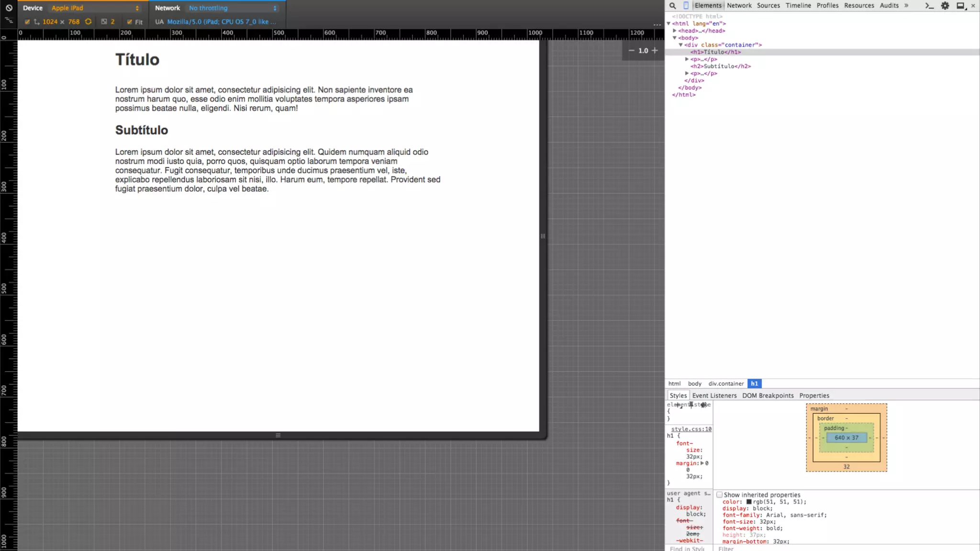Enable Show inherited properties checkbox
Viewport: 980px width, 551px height.
tap(719, 495)
